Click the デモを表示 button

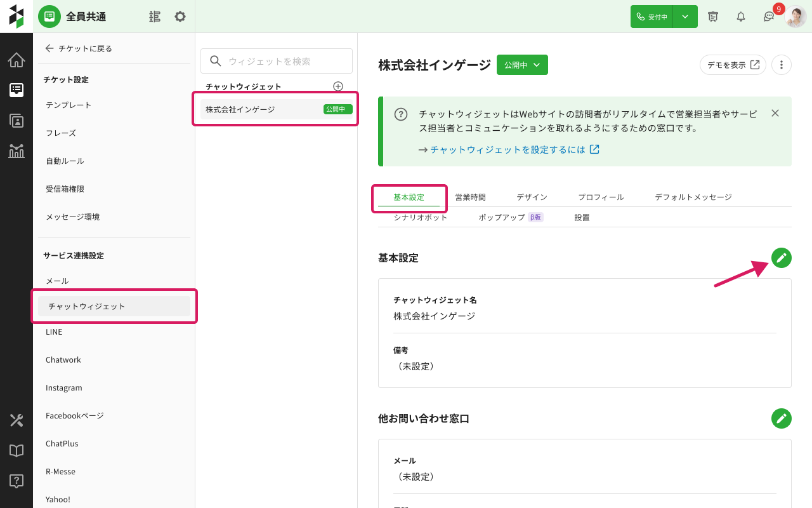[x=733, y=65]
